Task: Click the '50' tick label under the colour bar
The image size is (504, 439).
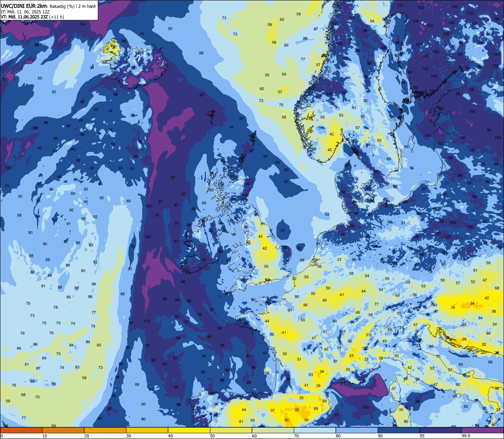Action: pos(212,436)
